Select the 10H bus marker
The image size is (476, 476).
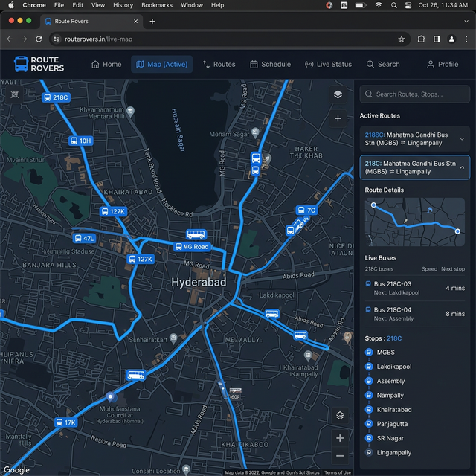click(x=81, y=141)
